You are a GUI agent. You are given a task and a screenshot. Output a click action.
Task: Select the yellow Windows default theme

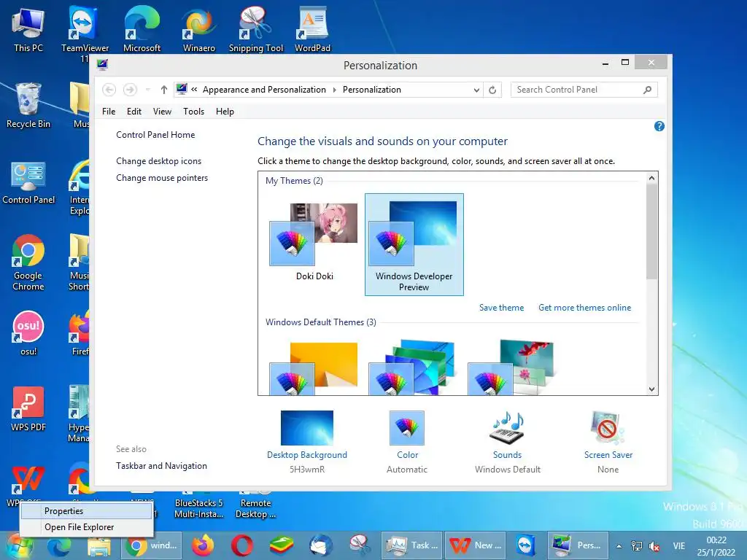[x=314, y=368]
